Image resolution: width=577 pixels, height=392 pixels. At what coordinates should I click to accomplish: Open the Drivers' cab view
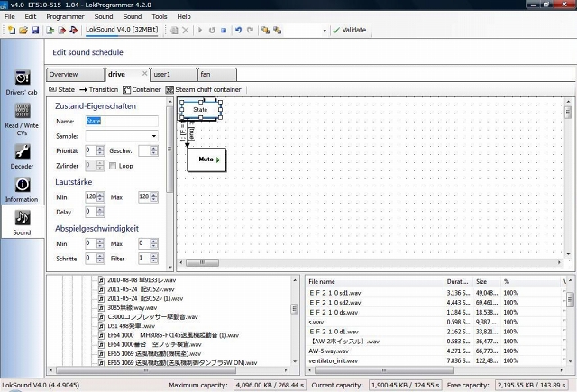tap(22, 82)
